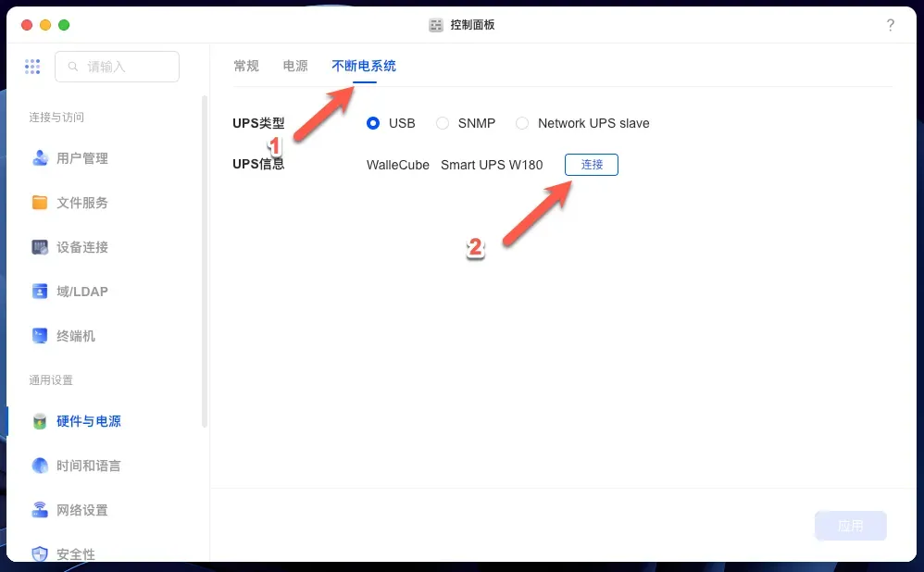Close the control panel window
This screenshot has width=924, height=572.
(27, 25)
